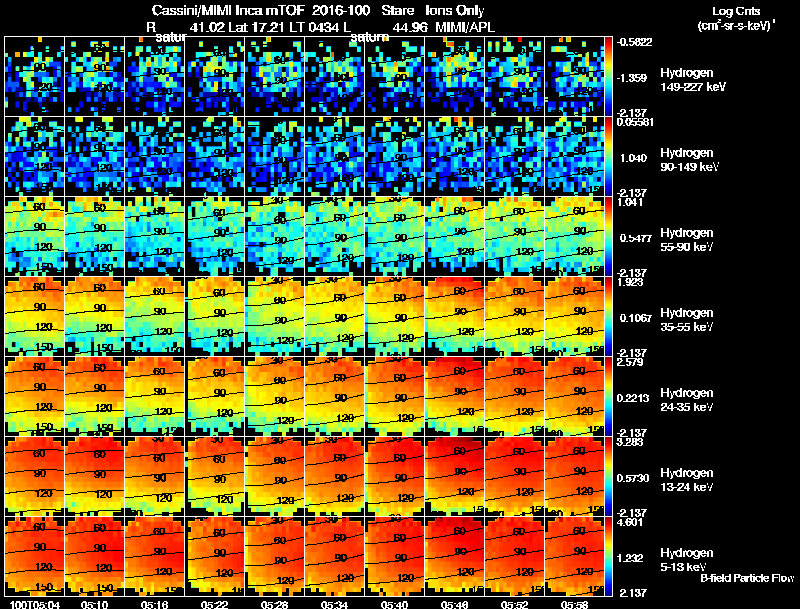Click the Hydrogen 5-13 keV color bar
The width and height of the screenshot is (800, 609).
tap(608, 556)
